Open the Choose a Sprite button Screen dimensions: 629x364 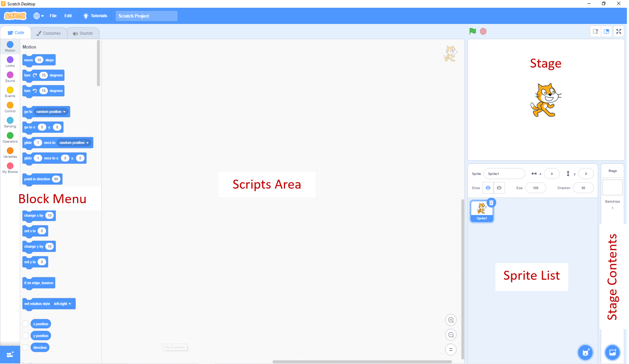[x=585, y=352]
